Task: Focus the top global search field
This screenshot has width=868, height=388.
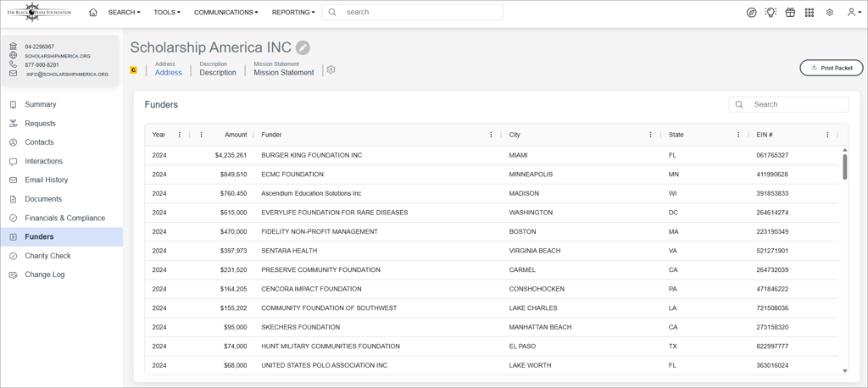Action: (413, 12)
